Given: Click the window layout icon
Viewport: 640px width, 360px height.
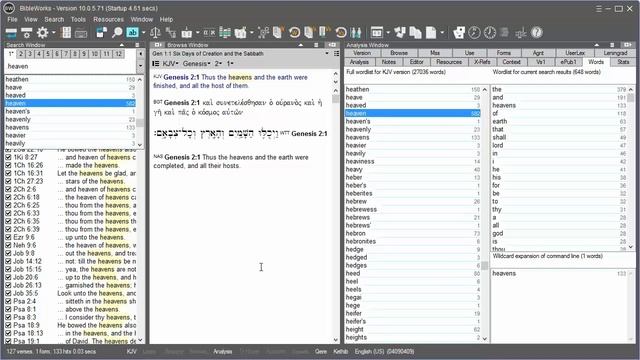Looking at the screenshot, I should click(x=377, y=33).
